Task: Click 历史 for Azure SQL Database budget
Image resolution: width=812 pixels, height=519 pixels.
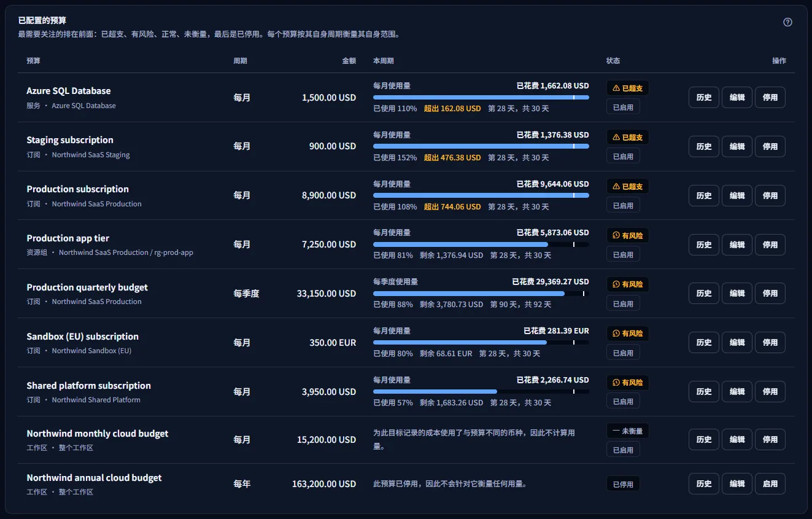Action: (704, 97)
